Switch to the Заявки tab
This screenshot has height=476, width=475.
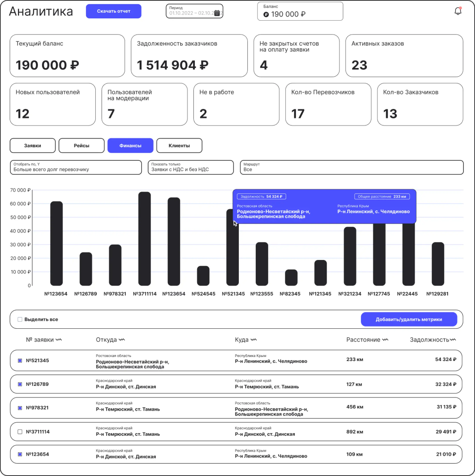(x=33, y=146)
